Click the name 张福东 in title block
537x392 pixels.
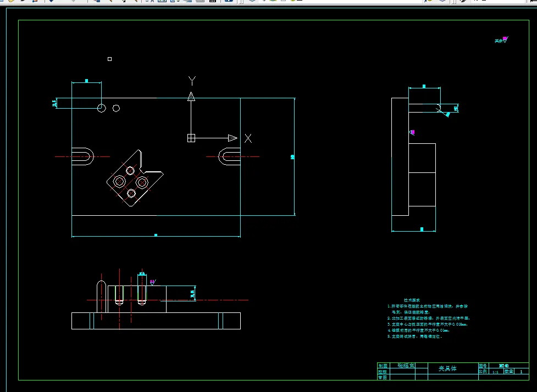tap(406, 366)
